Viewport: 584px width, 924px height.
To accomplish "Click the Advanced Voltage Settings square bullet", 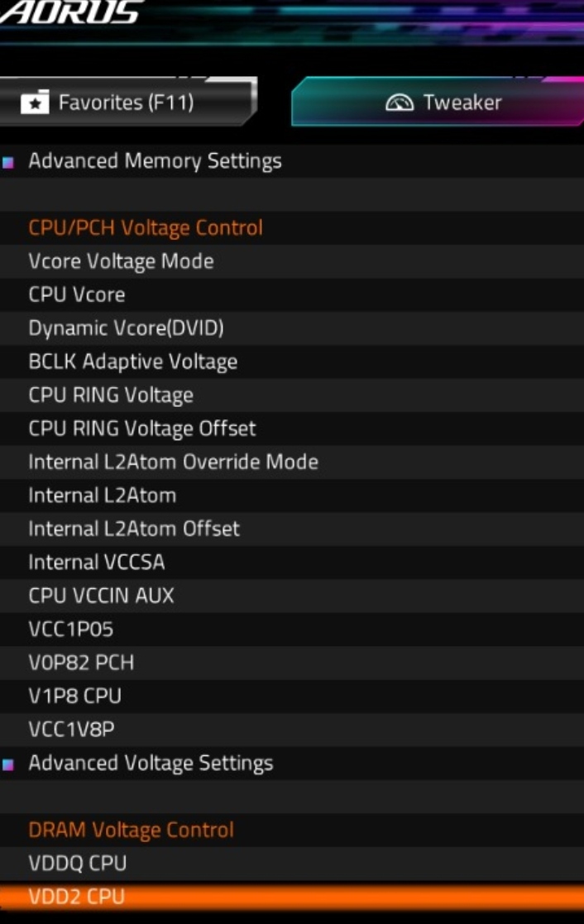I will point(8,764).
